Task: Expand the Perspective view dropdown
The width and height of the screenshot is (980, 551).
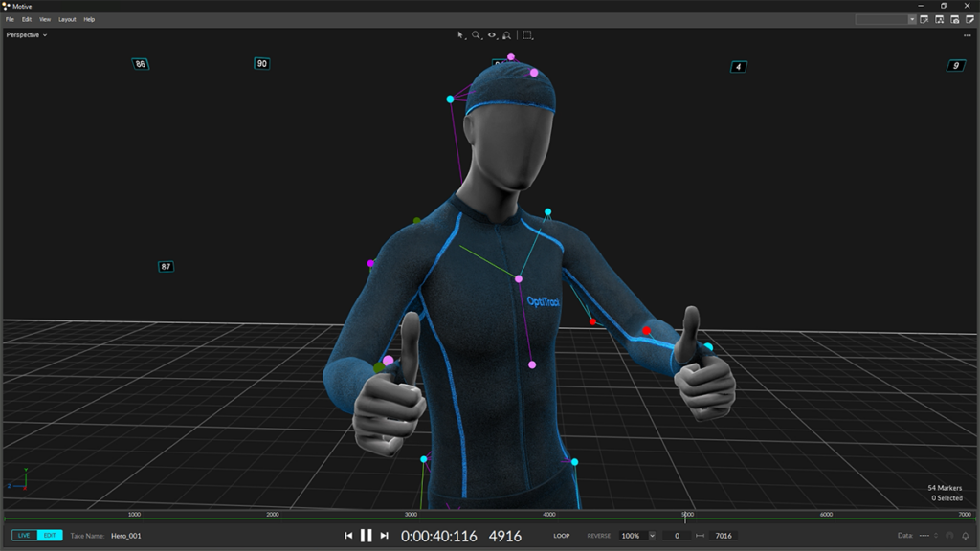Action: coord(26,35)
